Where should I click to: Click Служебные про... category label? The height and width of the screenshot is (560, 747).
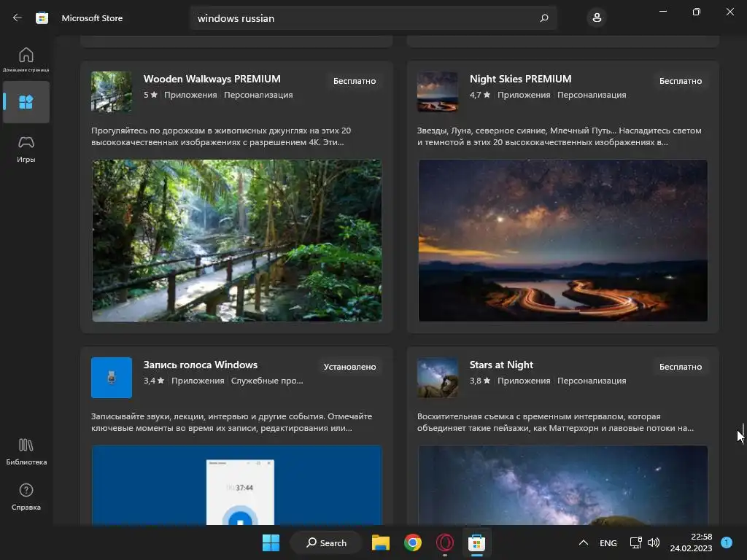point(267,381)
